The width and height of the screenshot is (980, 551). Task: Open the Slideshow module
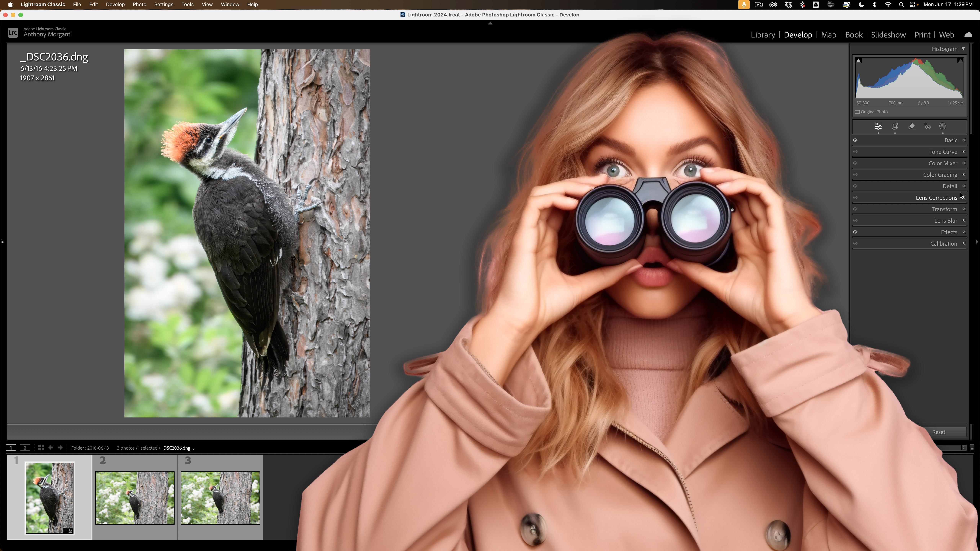point(888,35)
